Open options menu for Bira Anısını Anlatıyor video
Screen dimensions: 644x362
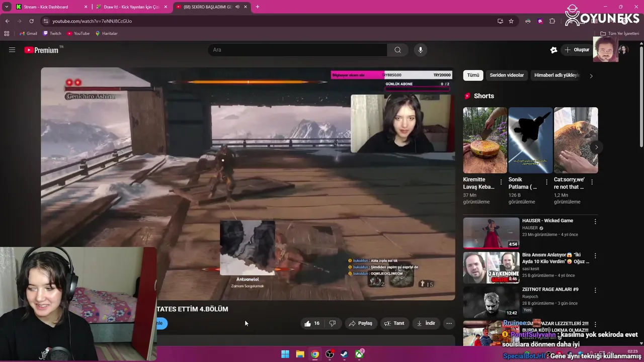pyautogui.click(x=595, y=256)
